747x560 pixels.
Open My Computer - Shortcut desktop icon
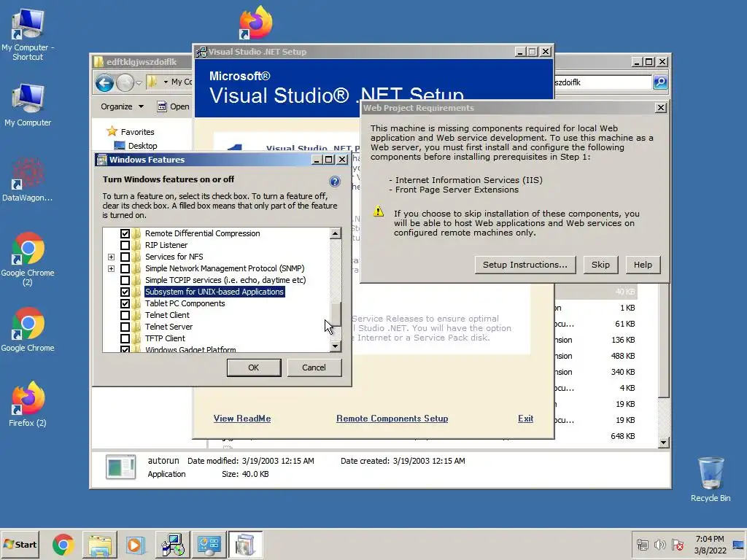click(28, 34)
